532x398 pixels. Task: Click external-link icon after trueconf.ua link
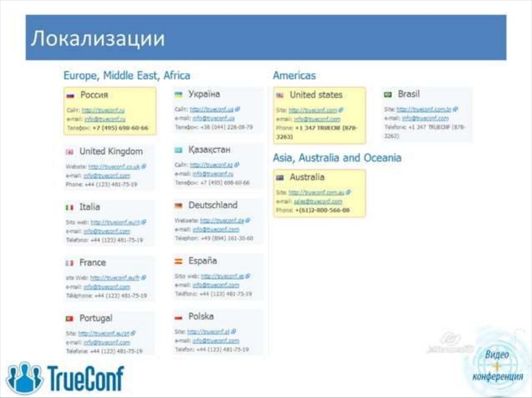click(237, 109)
